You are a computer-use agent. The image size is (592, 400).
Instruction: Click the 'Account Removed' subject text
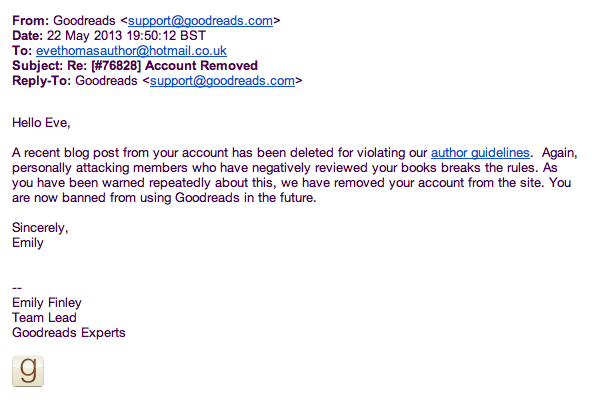(201, 66)
